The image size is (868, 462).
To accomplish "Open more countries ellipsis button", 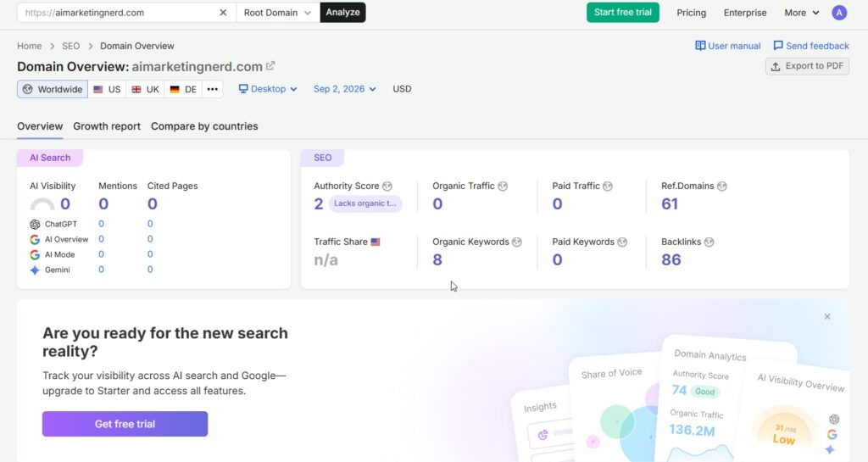I will (x=213, y=89).
